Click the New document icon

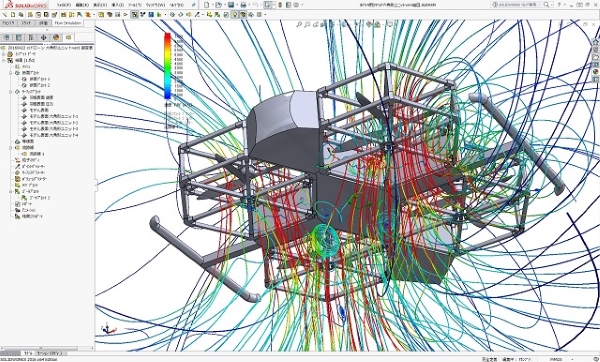(207, 5)
